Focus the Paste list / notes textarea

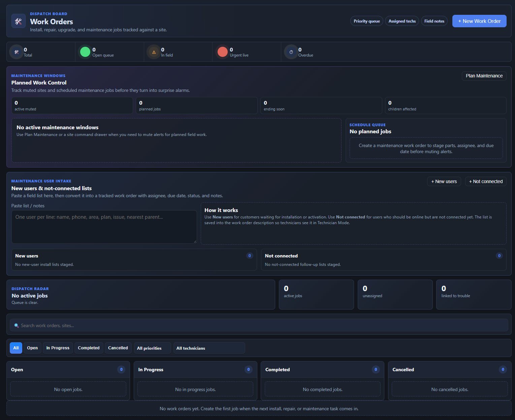click(104, 227)
